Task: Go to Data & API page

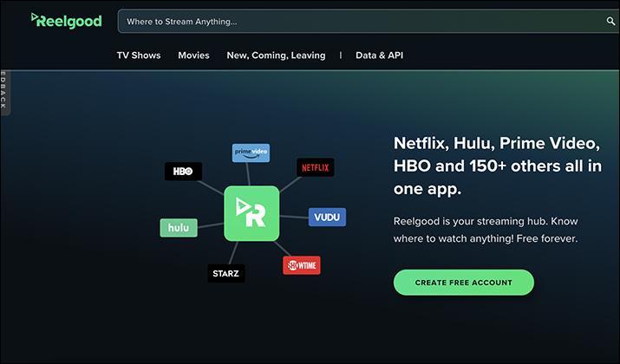Action: pos(379,55)
